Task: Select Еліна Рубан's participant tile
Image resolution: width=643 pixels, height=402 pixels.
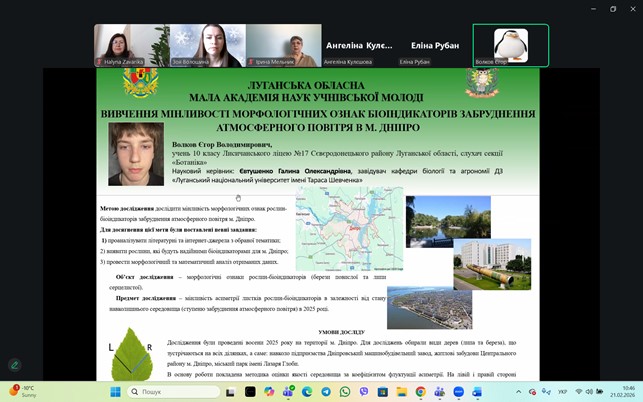Action: click(x=435, y=46)
